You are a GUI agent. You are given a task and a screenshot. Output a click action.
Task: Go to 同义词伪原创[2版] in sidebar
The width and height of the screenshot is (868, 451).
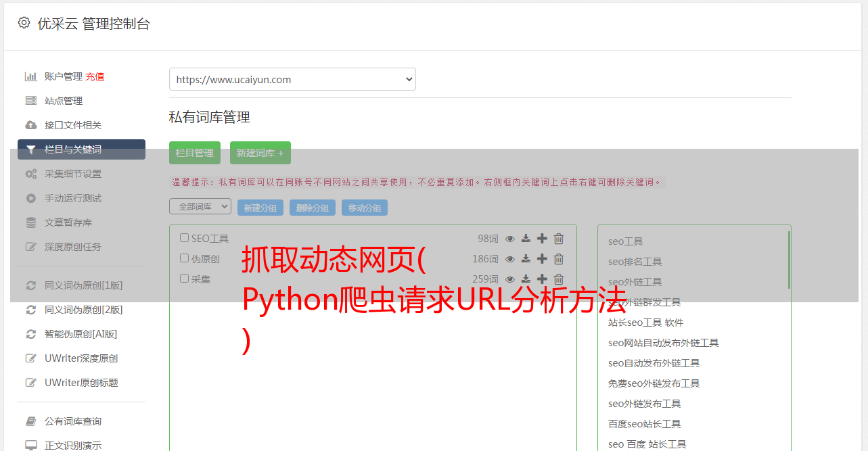pos(84,310)
